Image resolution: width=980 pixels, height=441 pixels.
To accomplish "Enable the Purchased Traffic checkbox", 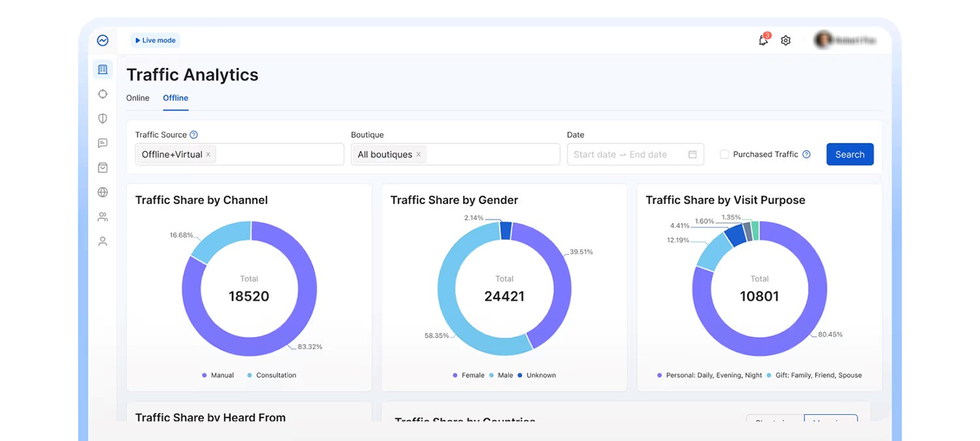I will (x=725, y=154).
